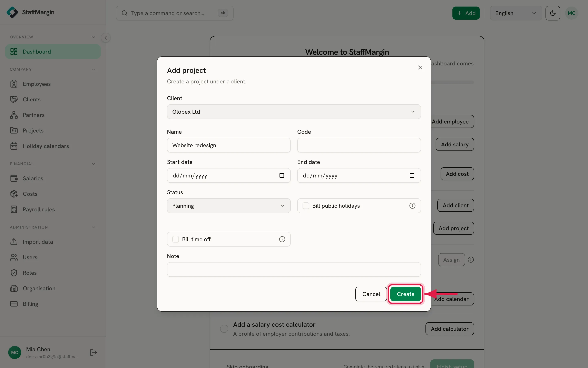Image resolution: width=588 pixels, height=368 pixels.
Task: Click the info icon next to Assign
Action: coord(471,260)
